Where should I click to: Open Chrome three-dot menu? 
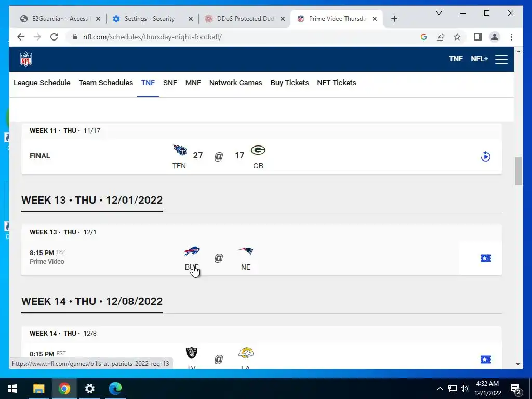(x=511, y=37)
